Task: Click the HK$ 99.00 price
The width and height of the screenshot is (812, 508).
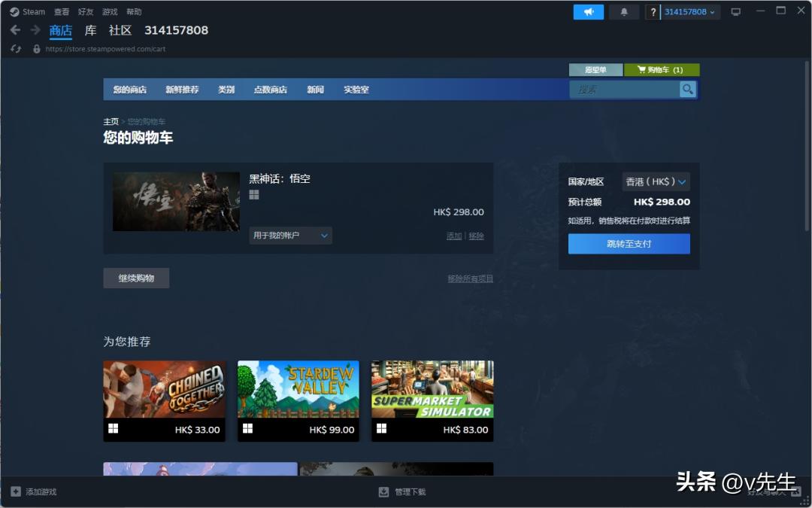Action: (x=332, y=430)
